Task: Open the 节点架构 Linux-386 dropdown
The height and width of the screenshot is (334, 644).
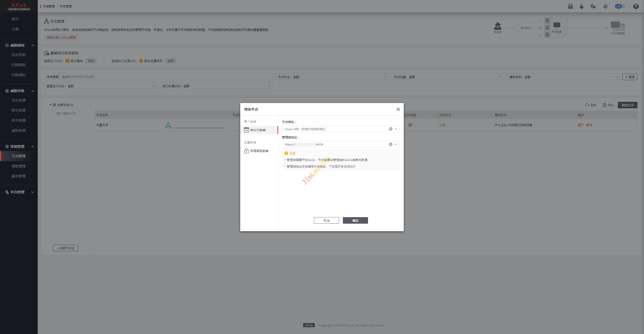Action: [396, 129]
